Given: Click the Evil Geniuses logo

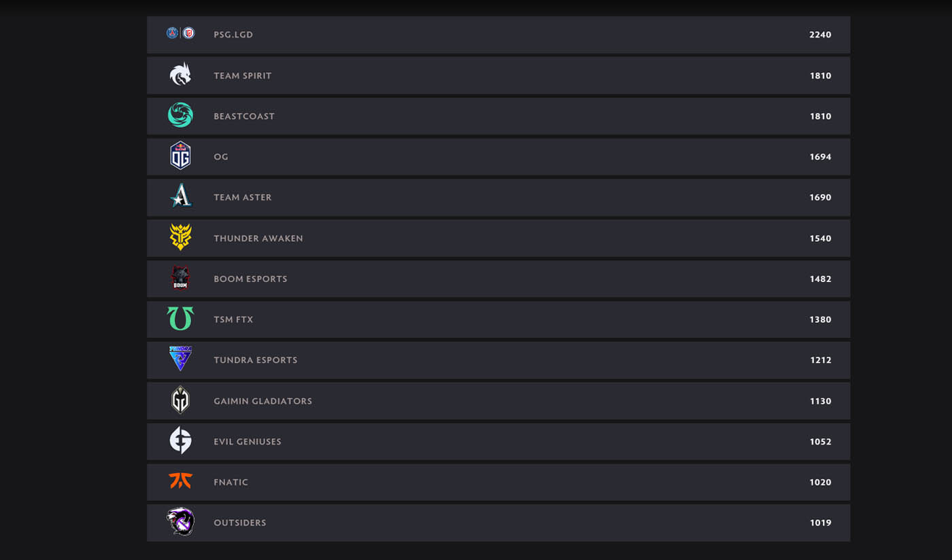Looking at the screenshot, I should 180,440.
